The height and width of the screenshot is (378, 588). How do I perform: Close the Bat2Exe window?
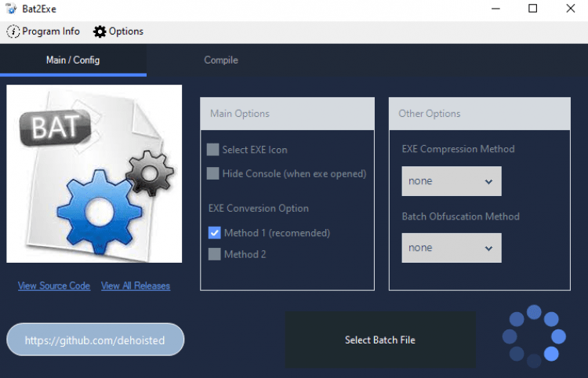568,9
